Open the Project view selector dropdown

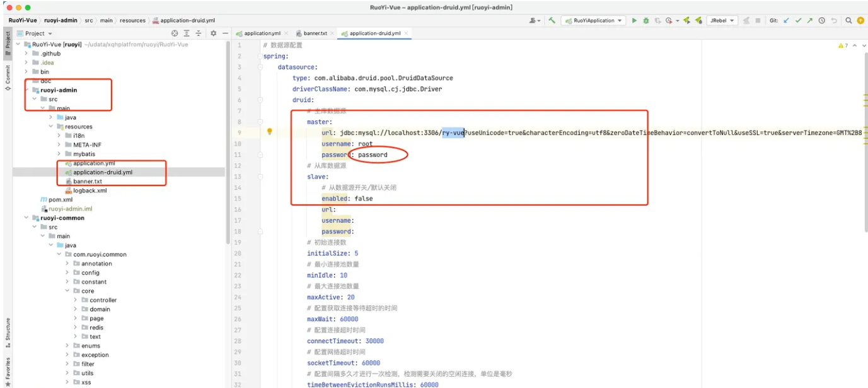click(x=35, y=33)
